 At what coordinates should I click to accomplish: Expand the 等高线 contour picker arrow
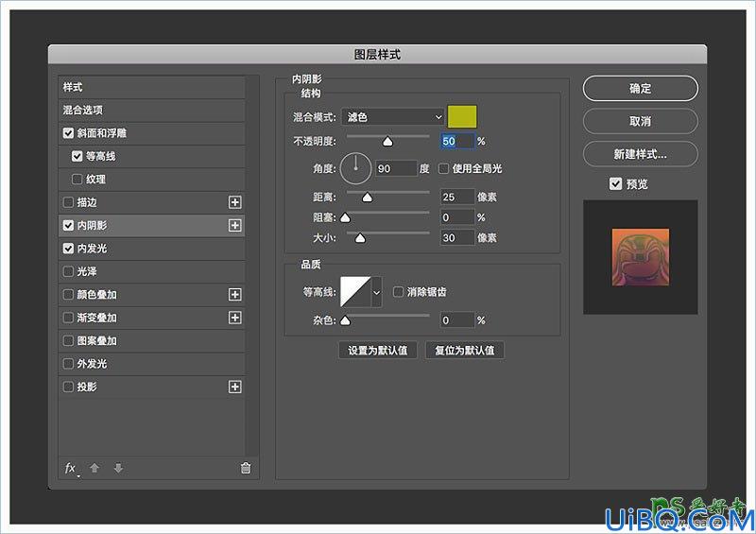tap(376, 292)
